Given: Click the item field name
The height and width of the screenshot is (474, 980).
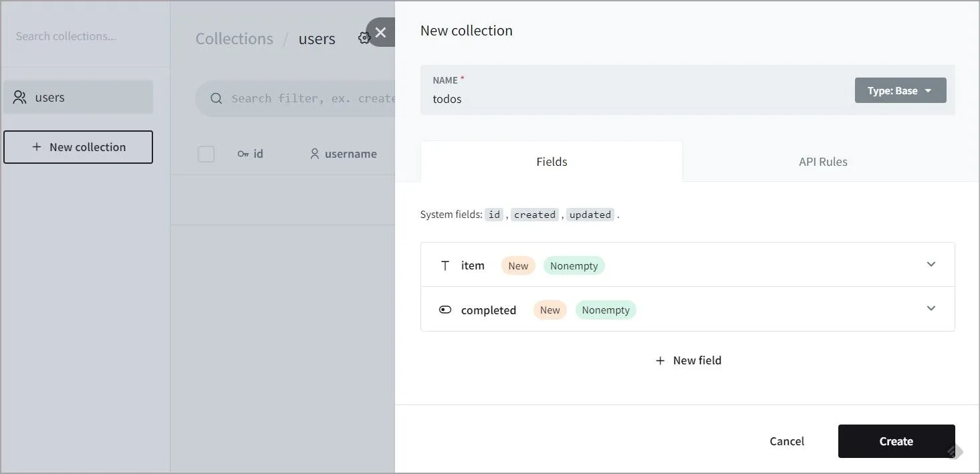Looking at the screenshot, I should tap(473, 265).
